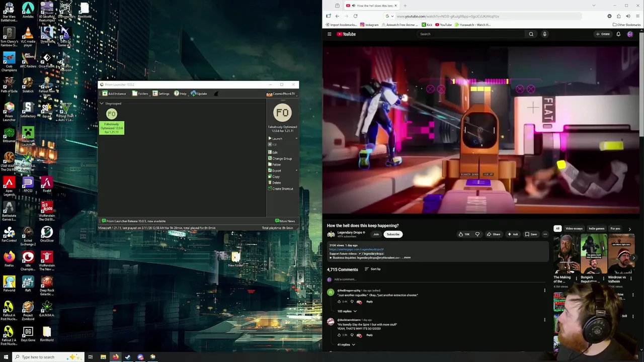
Task: Expand 41 replies thread
Action: (346, 345)
